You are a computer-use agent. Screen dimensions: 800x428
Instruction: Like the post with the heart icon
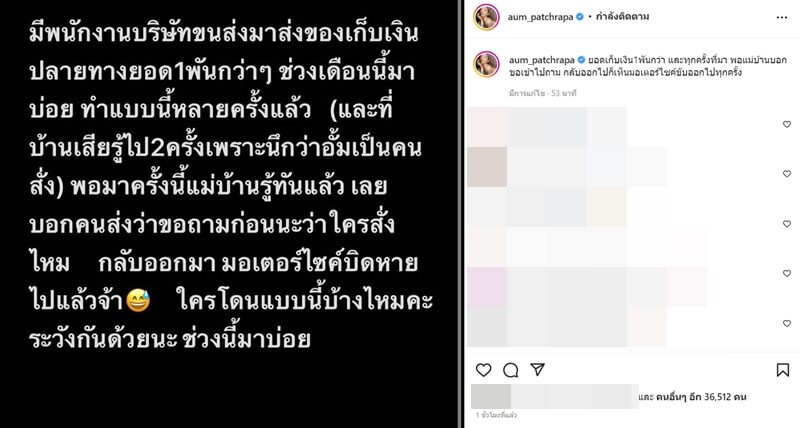click(483, 370)
